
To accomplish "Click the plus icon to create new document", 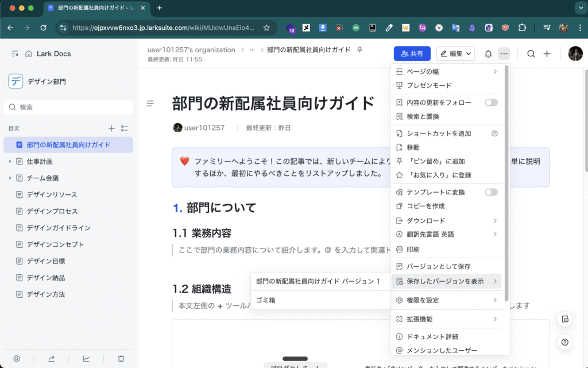I will tap(547, 54).
